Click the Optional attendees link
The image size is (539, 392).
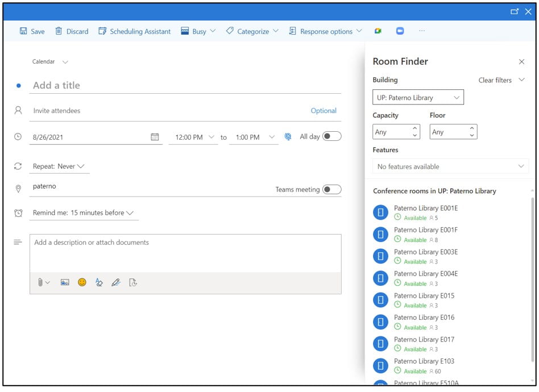tap(324, 110)
